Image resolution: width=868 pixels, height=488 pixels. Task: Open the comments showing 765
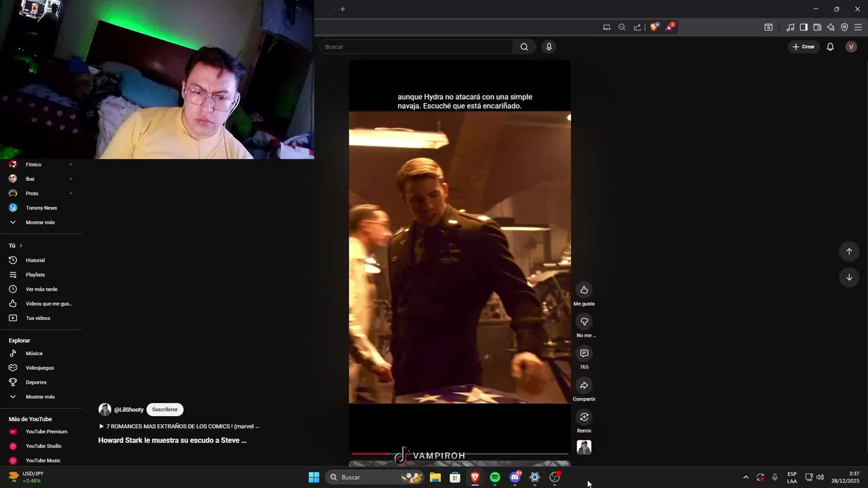[584, 353]
